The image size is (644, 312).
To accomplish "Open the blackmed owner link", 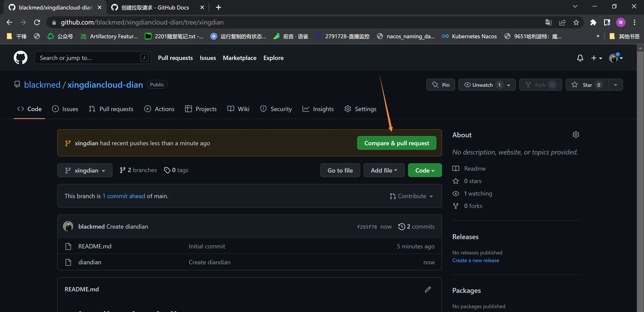I will (x=42, y=85).
